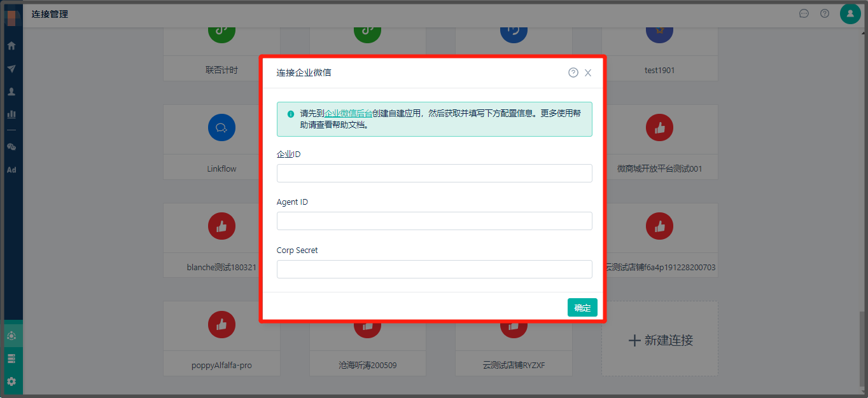Open the settings gear icon in sidebar
Screen dimensions: 868x398
tap(11, 381)
